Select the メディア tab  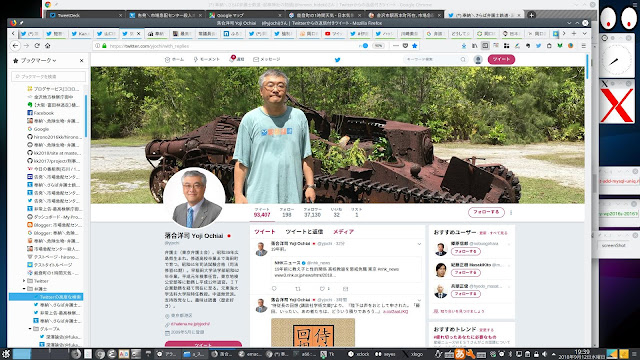343,231
